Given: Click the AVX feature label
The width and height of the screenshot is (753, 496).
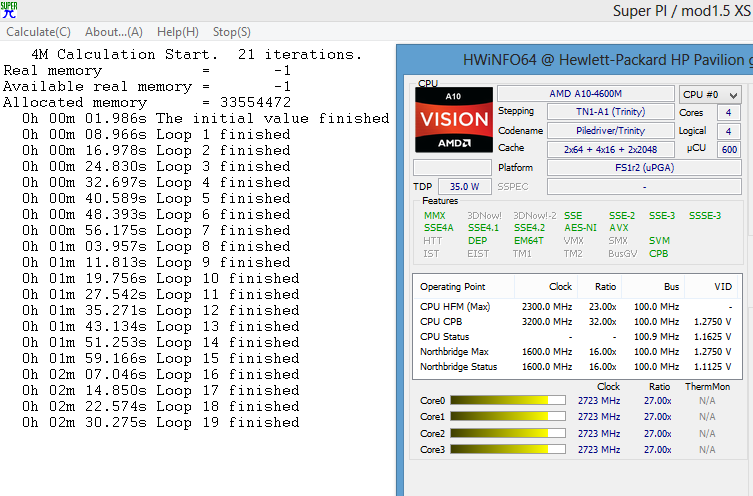Looking at the screenshot, I should click(x=619, y=228).
